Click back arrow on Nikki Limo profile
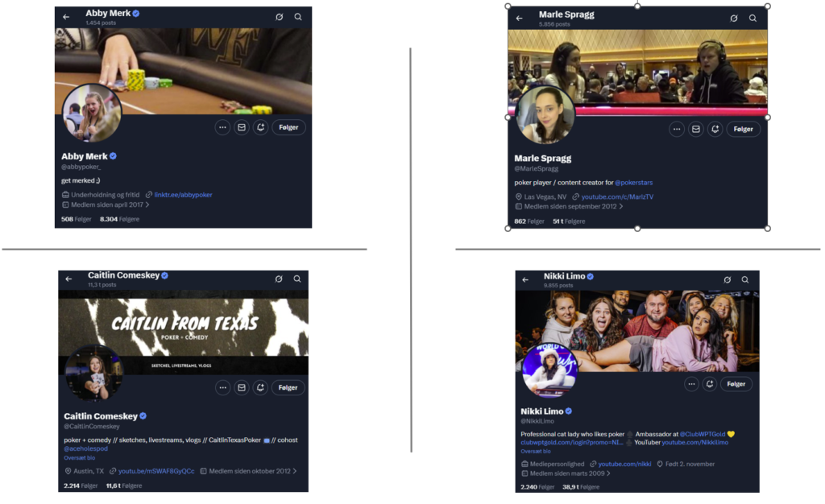The width and height of the screenshot is (825, 504). coord(525,280)
